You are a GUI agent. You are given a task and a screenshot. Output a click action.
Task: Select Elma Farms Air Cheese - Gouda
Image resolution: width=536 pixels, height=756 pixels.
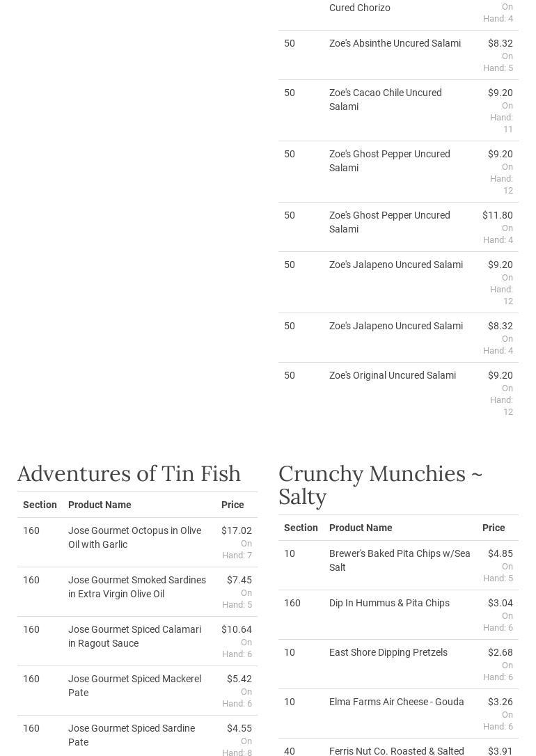[396, 702]
